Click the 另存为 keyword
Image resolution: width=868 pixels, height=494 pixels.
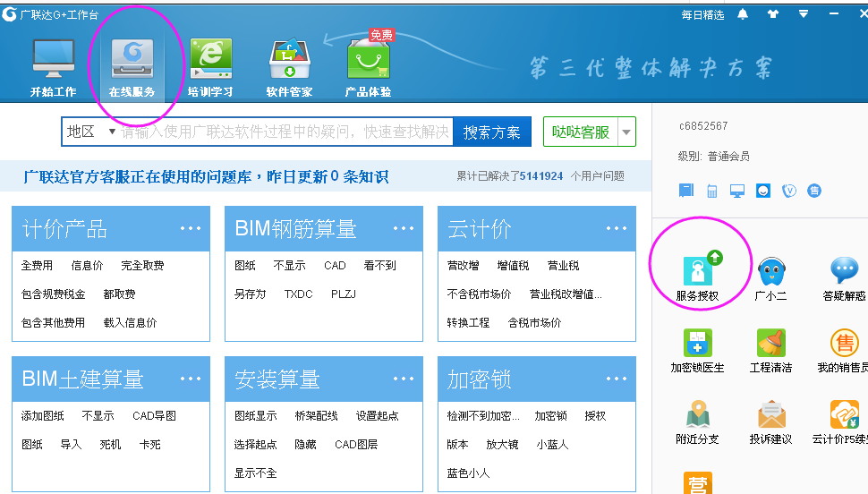coord(251,294)
